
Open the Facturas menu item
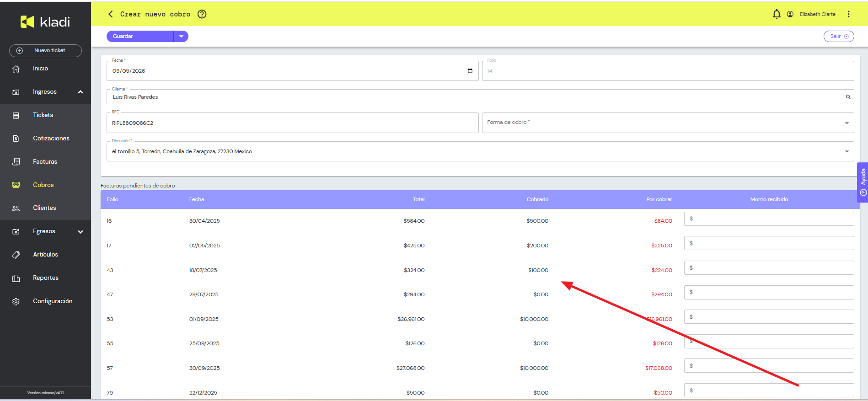tap(45, 162)
